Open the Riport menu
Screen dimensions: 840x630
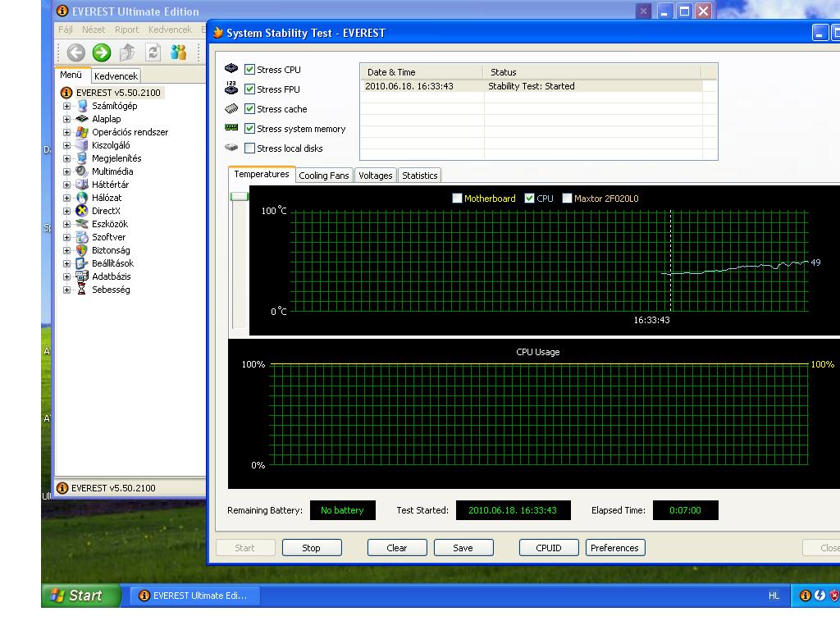pyautogui.click(x=126, y=30)
